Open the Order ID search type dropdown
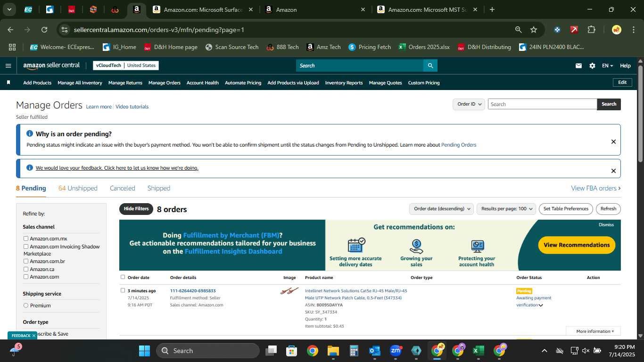Viewport: 644px width, 362px height. point(469,104)
